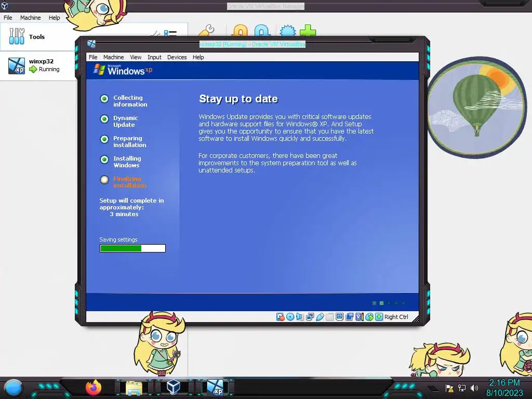Click the audio status icon in VM window
Viewport: 532px width, 399px height.
pos(300,317)
